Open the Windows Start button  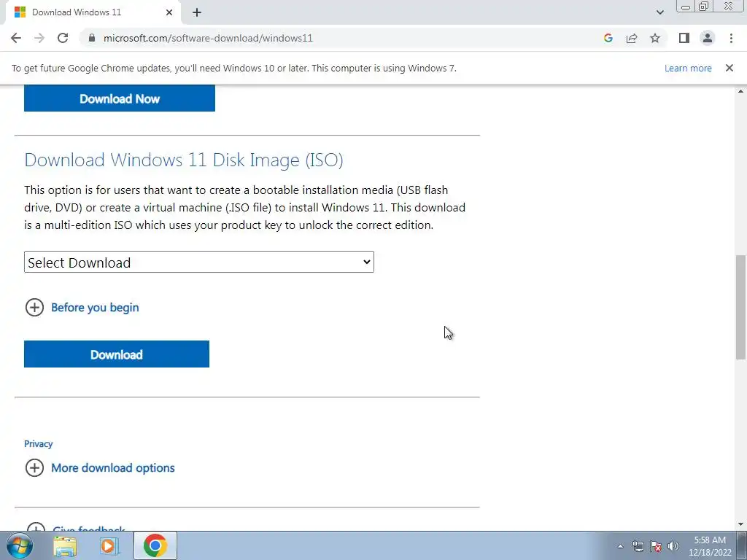20,545
